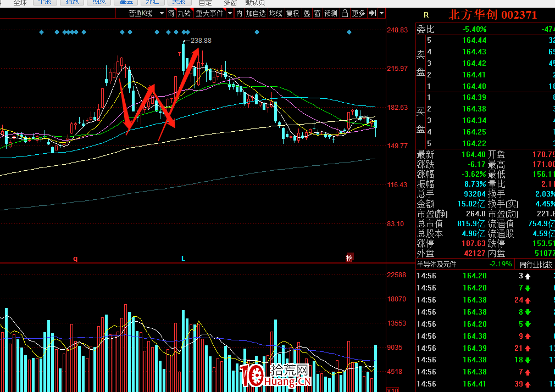The height and width of the screenshot is (392, 555).
Task: Click the 叠 overlay icon button
Action: tap(307, 13)
